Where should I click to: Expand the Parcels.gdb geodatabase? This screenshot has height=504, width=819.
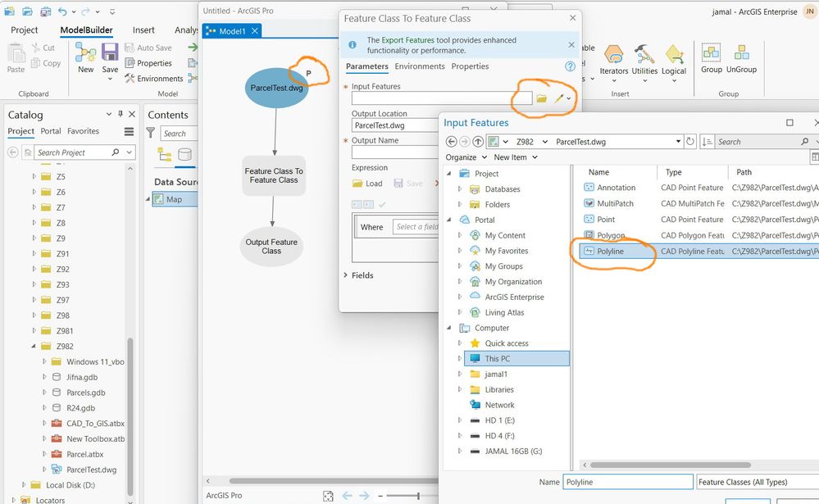pos(44,393)
